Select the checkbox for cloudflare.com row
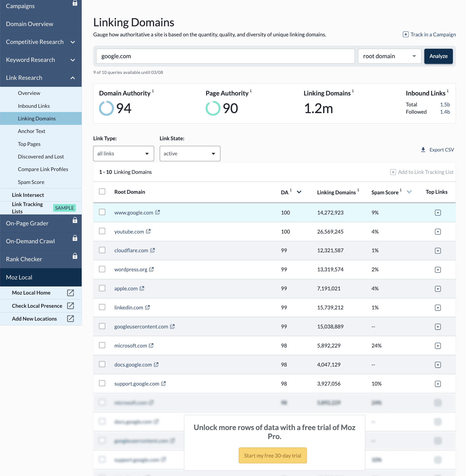This screenshot has height=476, width=466. click(102, 250)
